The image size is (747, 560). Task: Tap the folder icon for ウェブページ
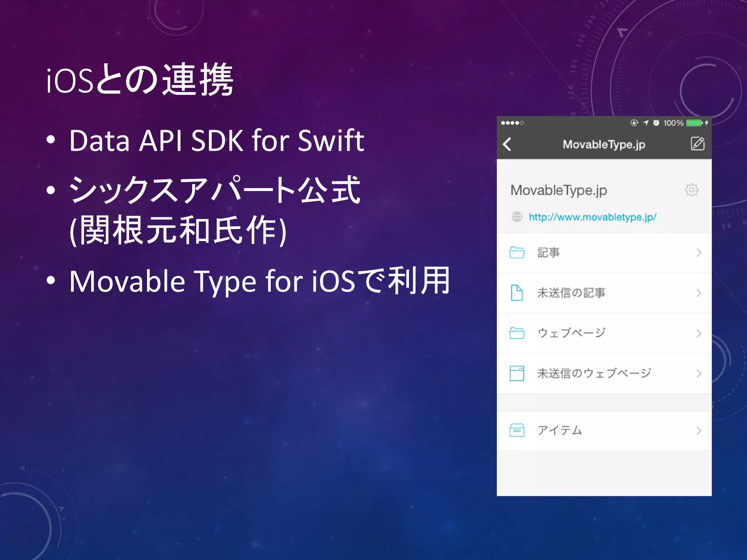tap(517, 333)
